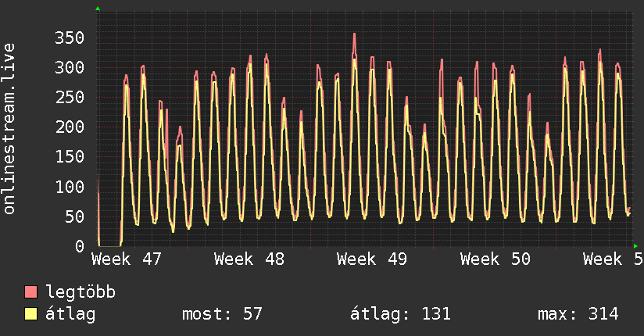Select the átlag legend label beside yellow swatch

click(70, 314)
